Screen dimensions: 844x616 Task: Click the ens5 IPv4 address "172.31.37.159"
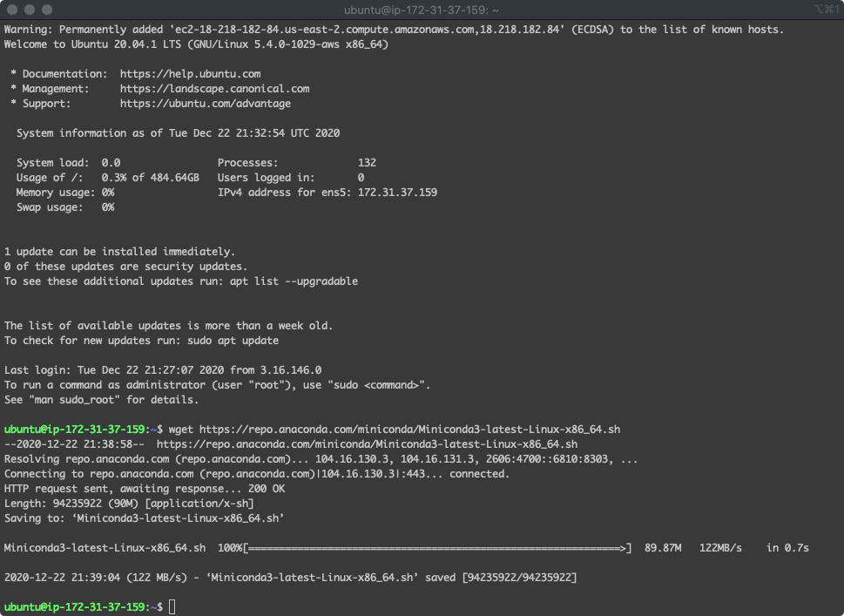[397, 193]
